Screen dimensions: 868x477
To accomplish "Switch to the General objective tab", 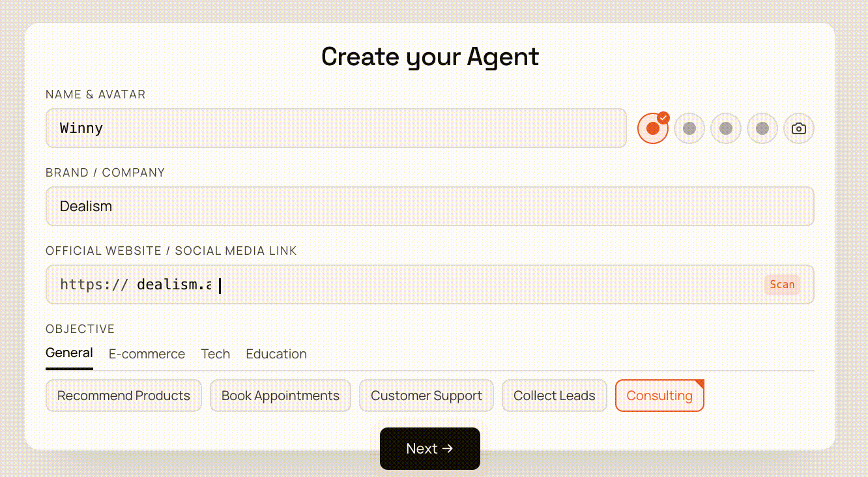I will (69, 353).
